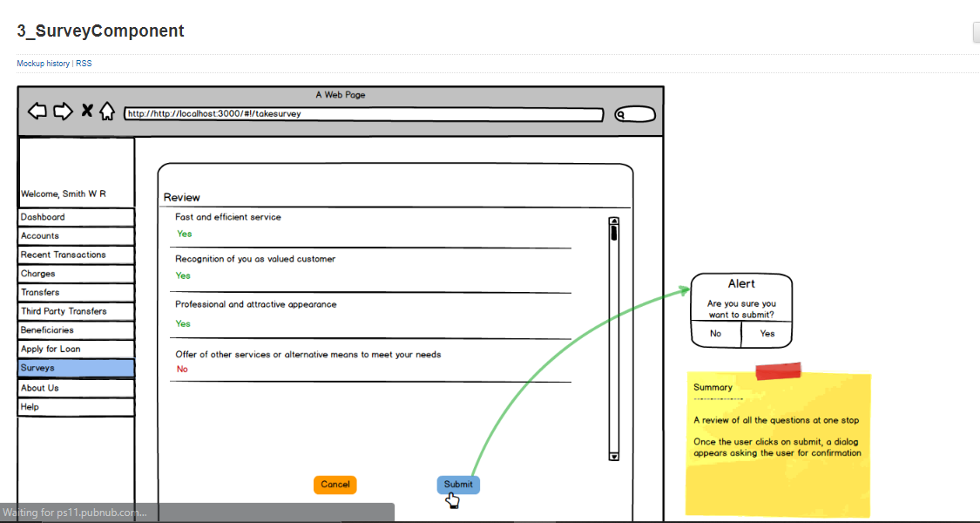This screenshot has width=980, height=523.
Task: Click inside the browser URL field
Action: click(364, 114)
